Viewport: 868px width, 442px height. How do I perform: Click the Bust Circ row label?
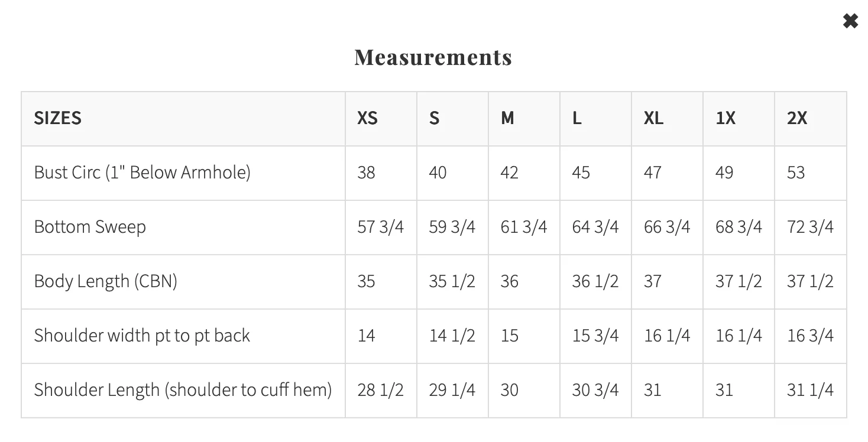coord(142,173)
